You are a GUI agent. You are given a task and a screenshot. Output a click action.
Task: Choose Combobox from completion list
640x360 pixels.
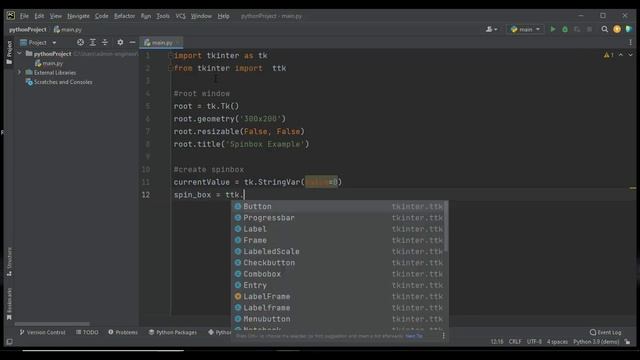339,274
